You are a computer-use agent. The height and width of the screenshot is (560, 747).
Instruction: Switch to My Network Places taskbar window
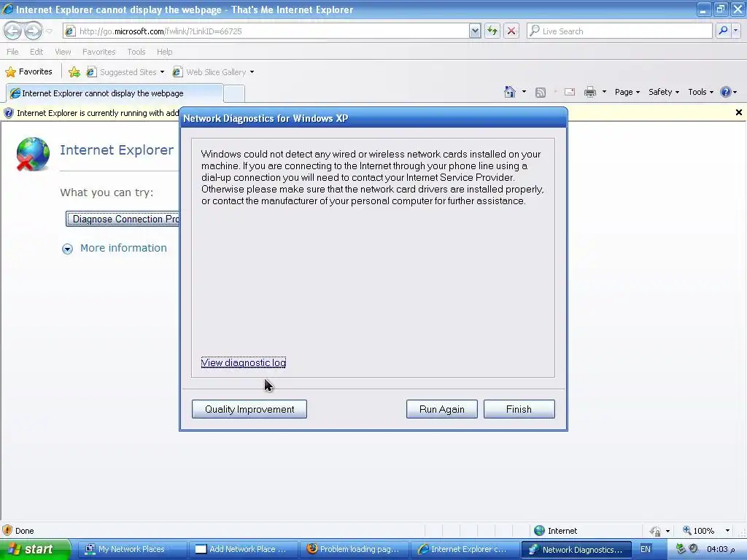131,550
